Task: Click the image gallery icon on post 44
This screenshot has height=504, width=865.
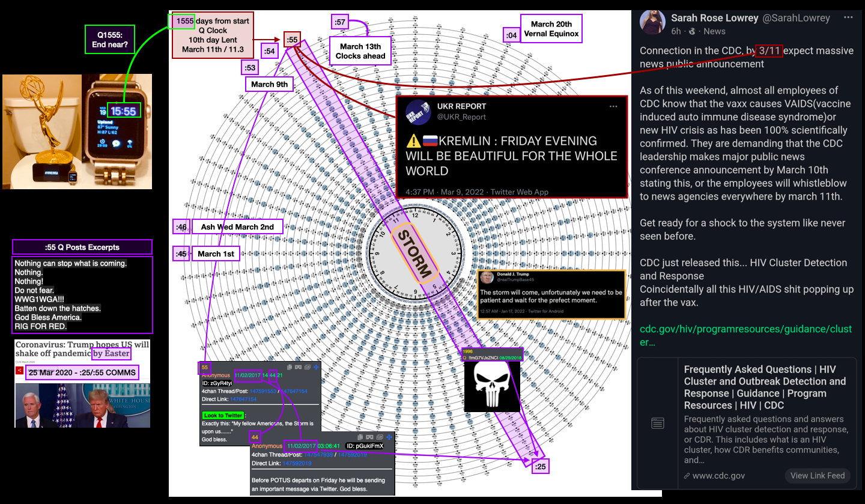Action: click(380, 437)
